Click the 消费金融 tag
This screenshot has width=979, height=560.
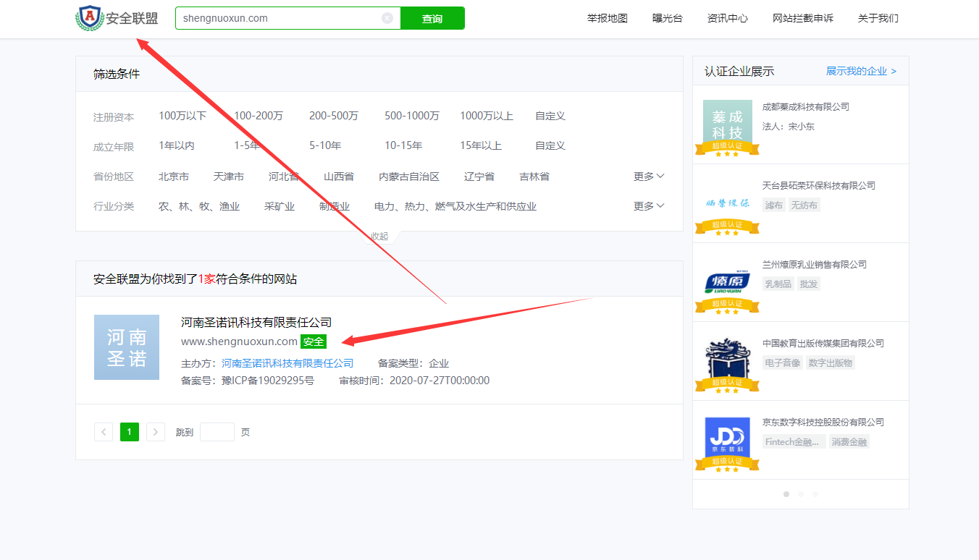click(x=849, y=442)
